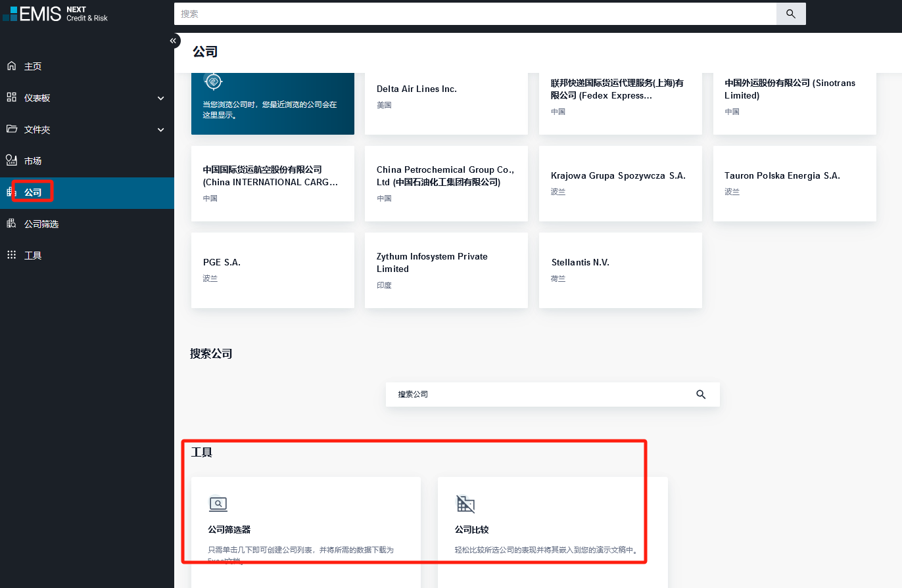The width and height of the screenshot is (902, 588).
Task: Open the PGE S.A. company card
Action: 272,269
